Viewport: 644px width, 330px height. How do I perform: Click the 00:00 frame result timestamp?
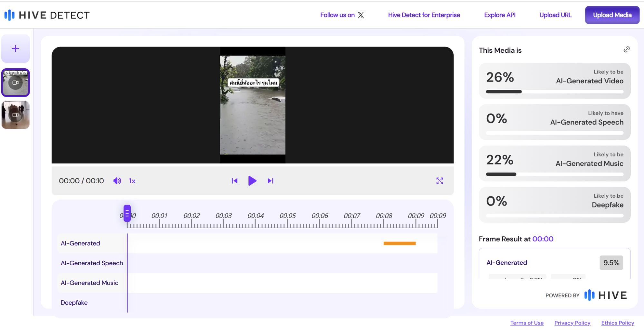pos(543,239)
